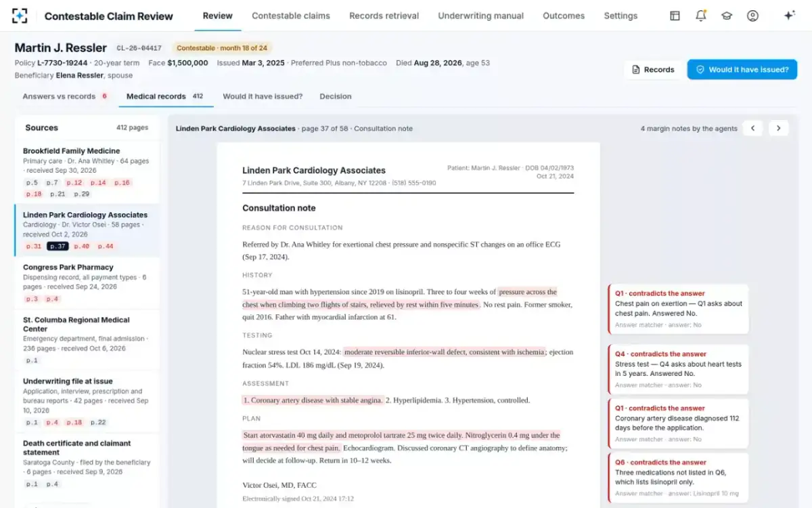Click highlighted 'Coronary artery disease with stable angina'

click(313, 400)
